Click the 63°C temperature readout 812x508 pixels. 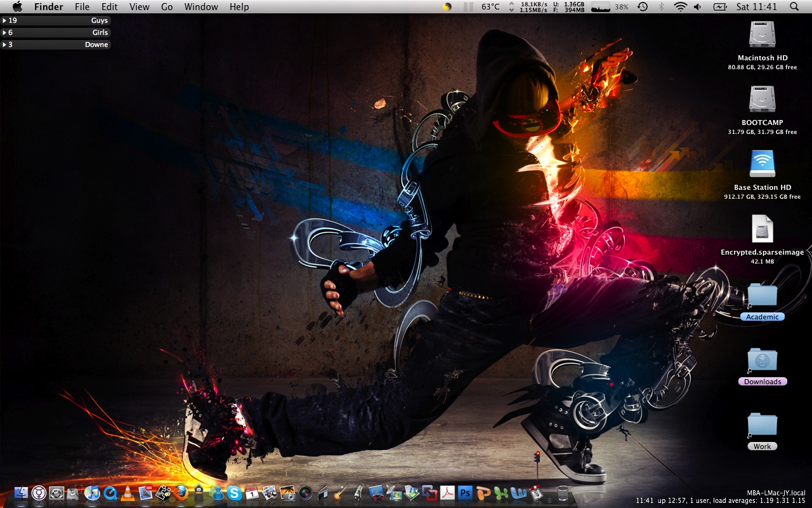click(490, 6)
